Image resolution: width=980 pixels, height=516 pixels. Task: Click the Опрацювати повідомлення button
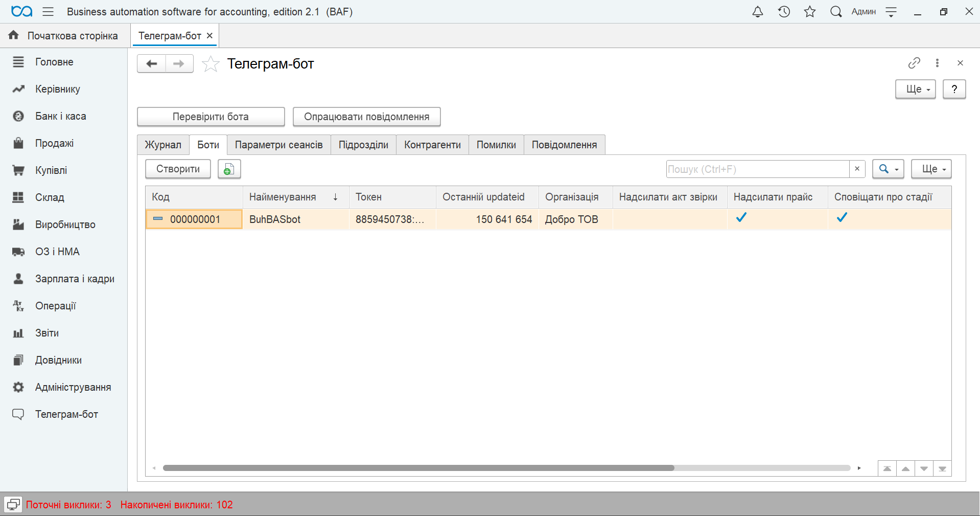tap(366, 117)
